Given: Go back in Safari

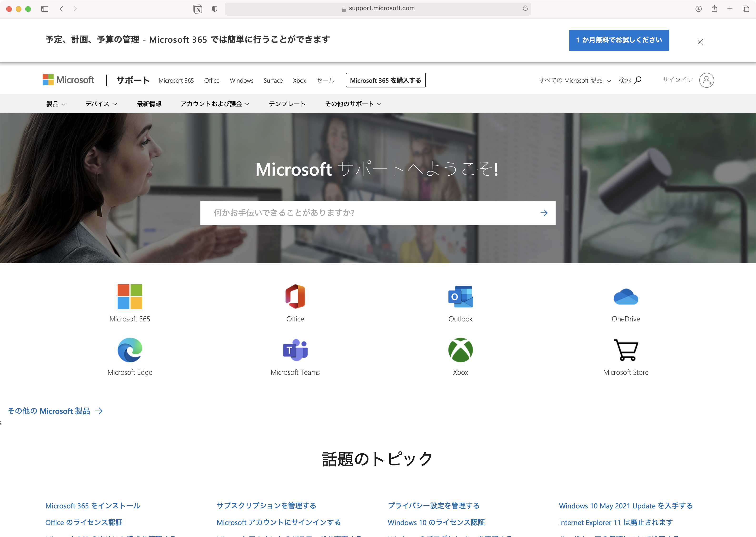Looking at the screenshot, I should tap(61, 9).
